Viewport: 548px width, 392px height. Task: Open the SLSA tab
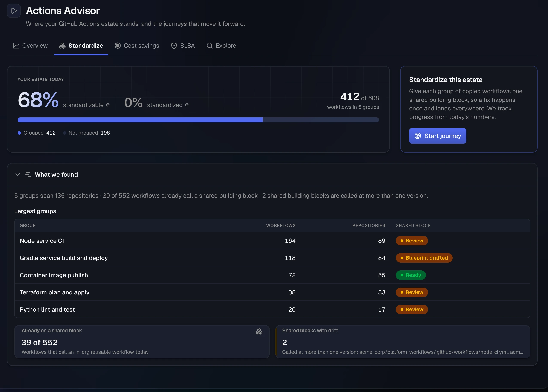(x=183, y=46)
